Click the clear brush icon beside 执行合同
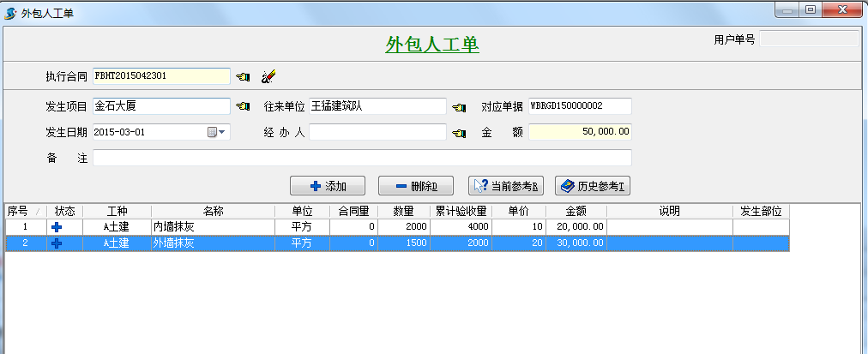868x354 pixels. [x=268, y=76]
